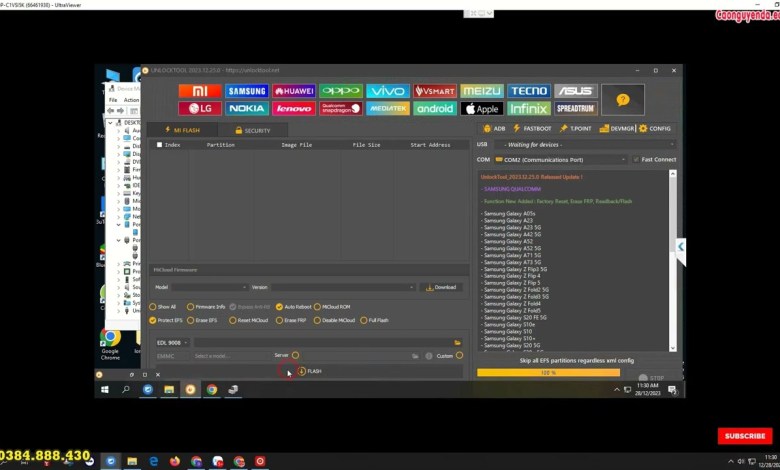This screenshot has width=780, height=470.
Task: Select the Nokia brand logo
Action: (247, 108)
